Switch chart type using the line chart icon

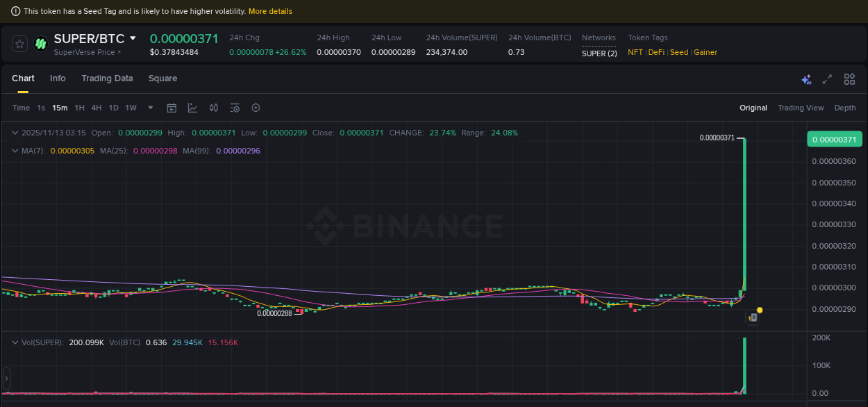[192, 108]
